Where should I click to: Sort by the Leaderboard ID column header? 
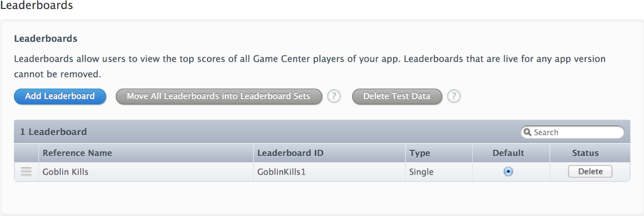pyautogui.click(x=290, y=153)
